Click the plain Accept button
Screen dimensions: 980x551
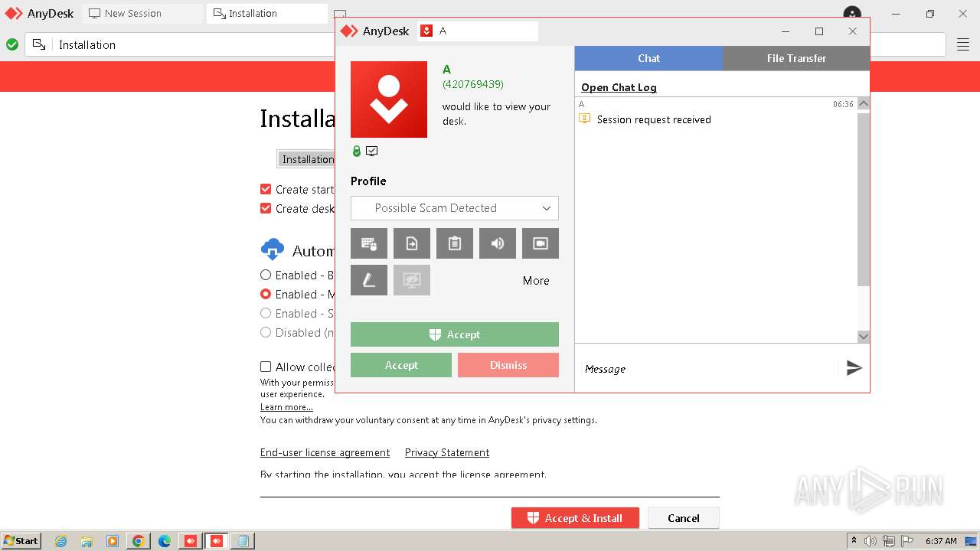(401, 365)
